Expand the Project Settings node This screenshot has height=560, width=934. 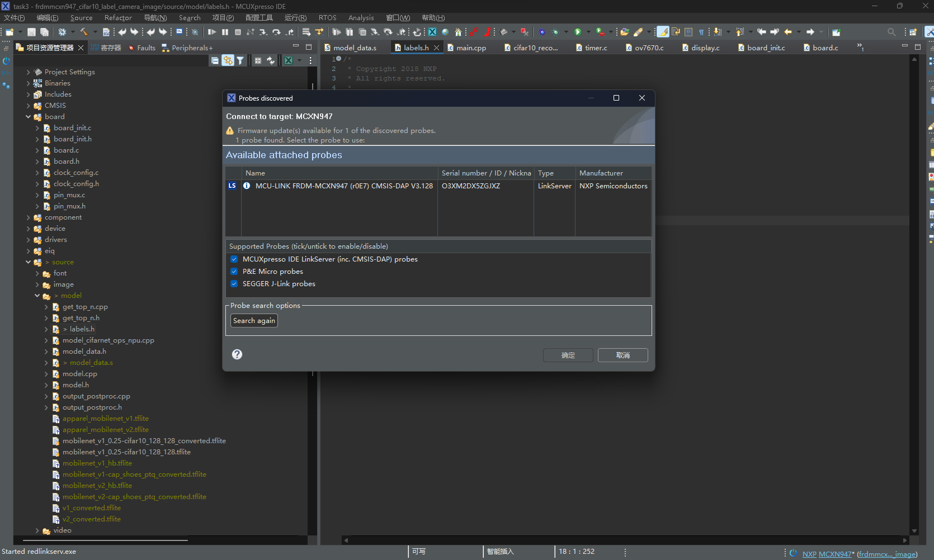pos(29,72)
